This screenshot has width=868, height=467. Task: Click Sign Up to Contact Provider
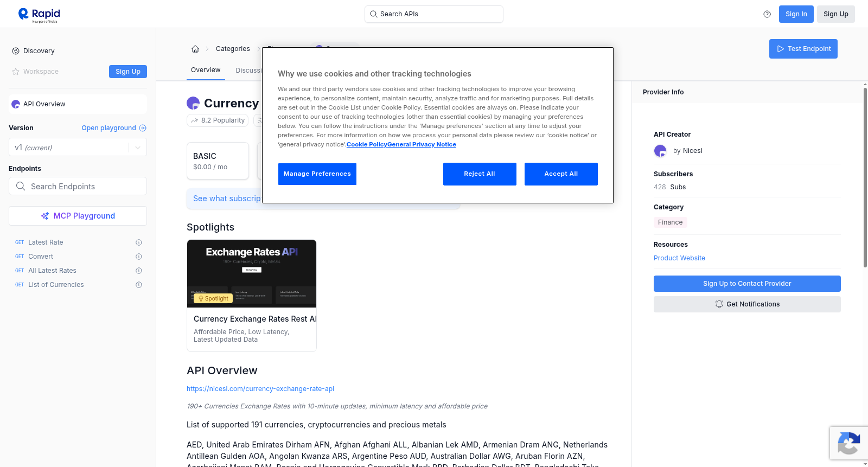click(x=747, y=284)
